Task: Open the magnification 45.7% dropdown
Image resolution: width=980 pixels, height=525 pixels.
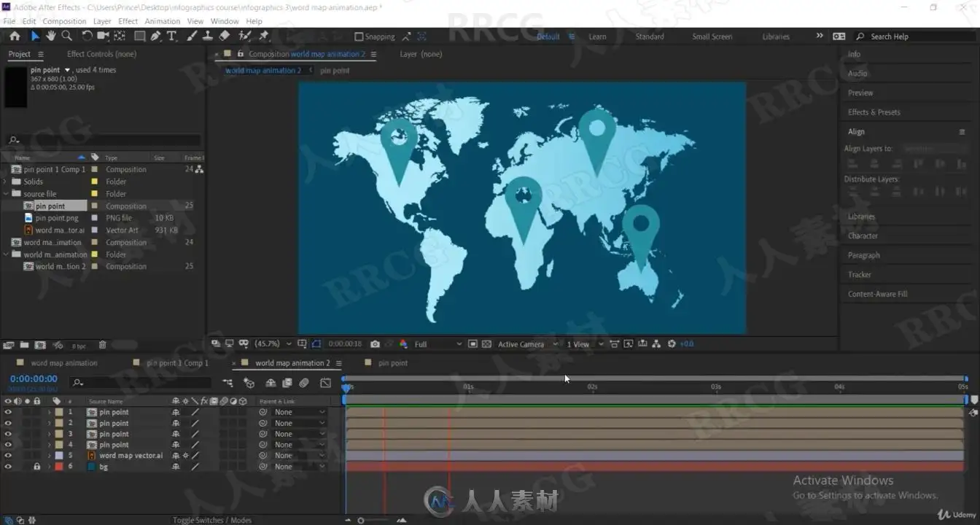Action: 273,344
